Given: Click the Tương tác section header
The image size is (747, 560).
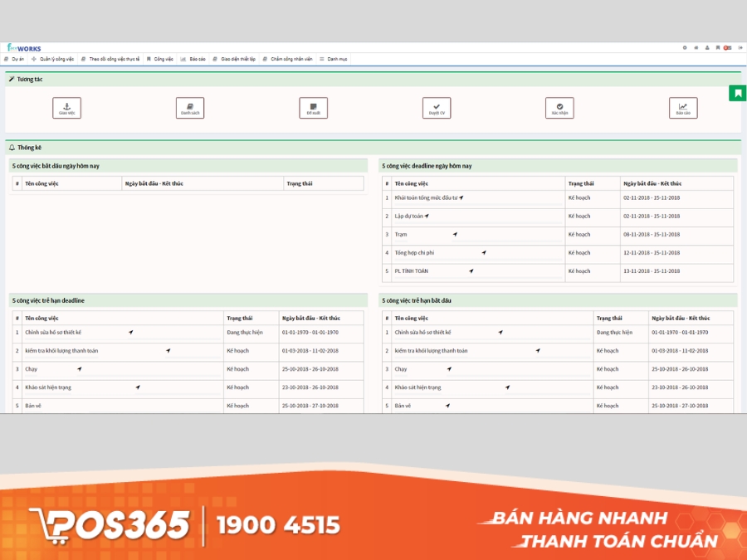Looking at the screenshot, I should pyautogui.click(x=29, y=79).
